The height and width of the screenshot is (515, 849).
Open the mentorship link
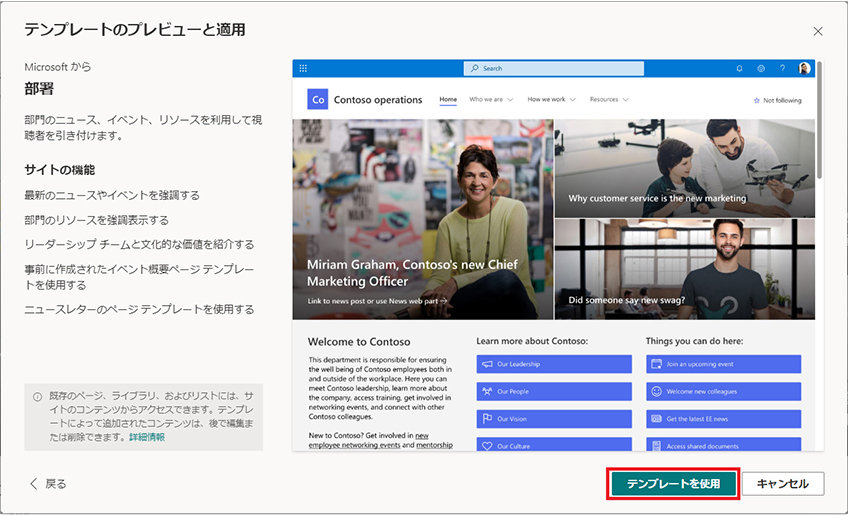[434, 445]
